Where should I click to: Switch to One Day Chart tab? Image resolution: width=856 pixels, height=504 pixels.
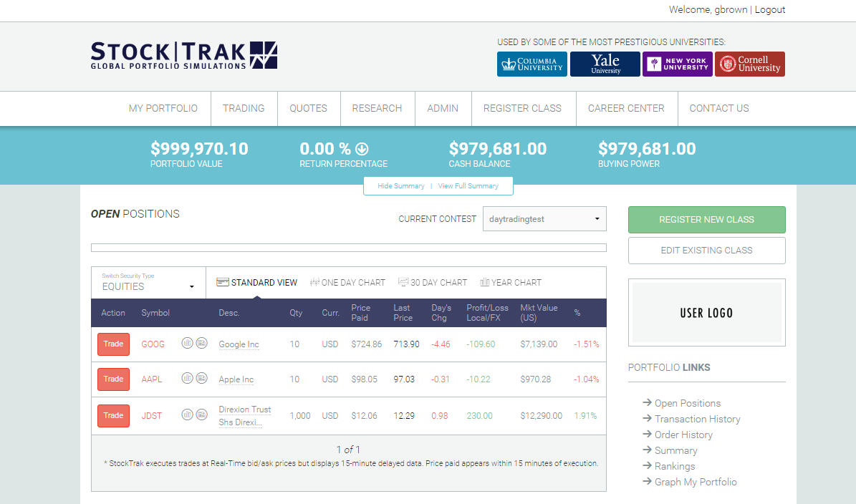[x=347, y=283]
